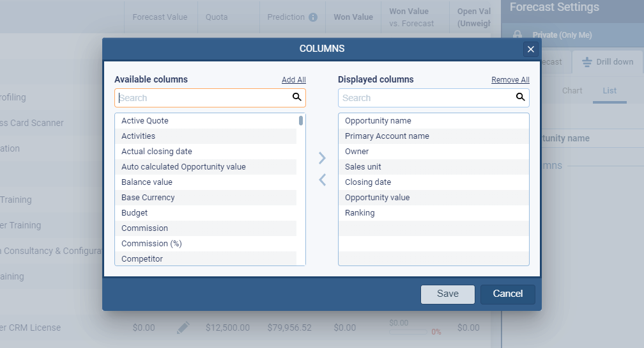Click the pencil edit icon beside $0.00
644x348 pixels.
pyautogui.click(x=183, y=328)
